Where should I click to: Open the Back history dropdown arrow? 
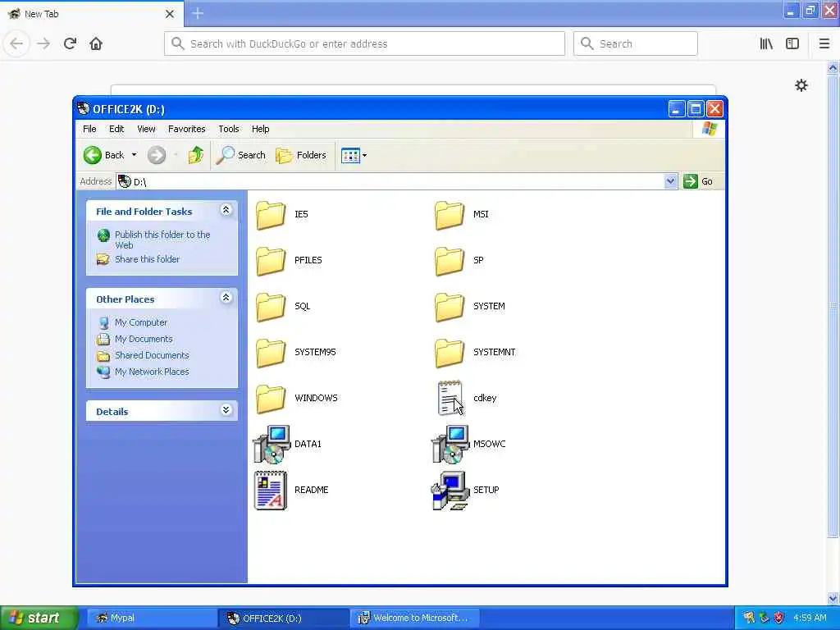[134, 155]
